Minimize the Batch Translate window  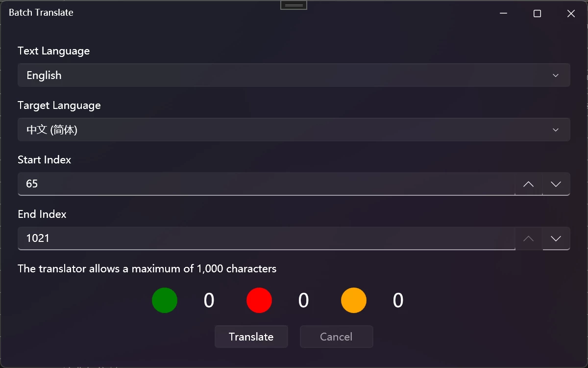(503, 14)
